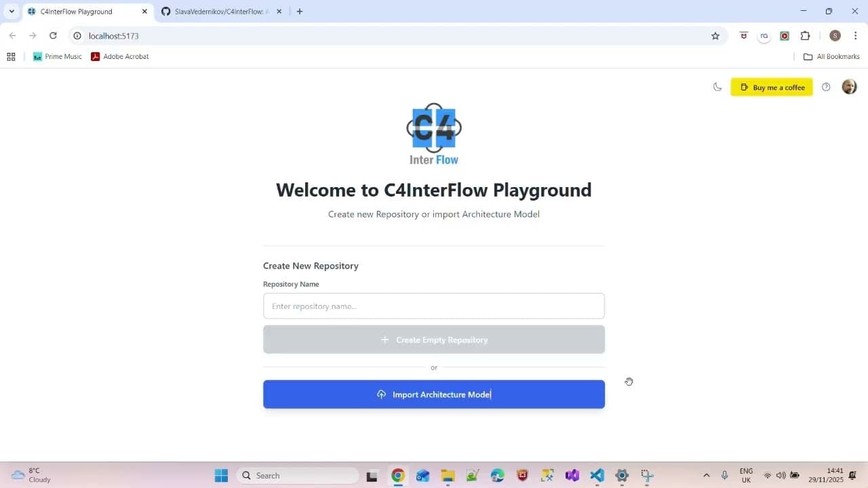868x488 pixels.
Task: Click the site info icon in address bar
Action: click(x=77, y=36)
